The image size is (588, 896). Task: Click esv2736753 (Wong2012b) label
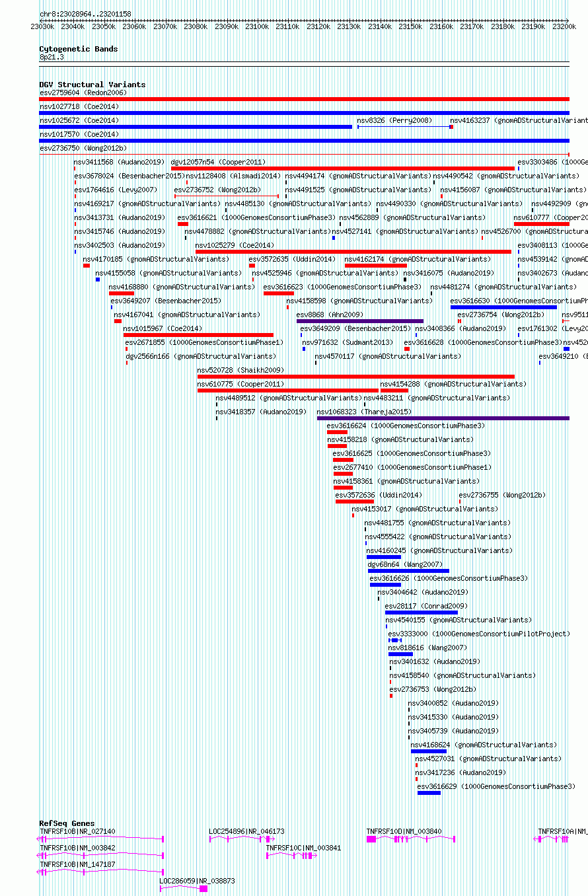tap(433, 689)
